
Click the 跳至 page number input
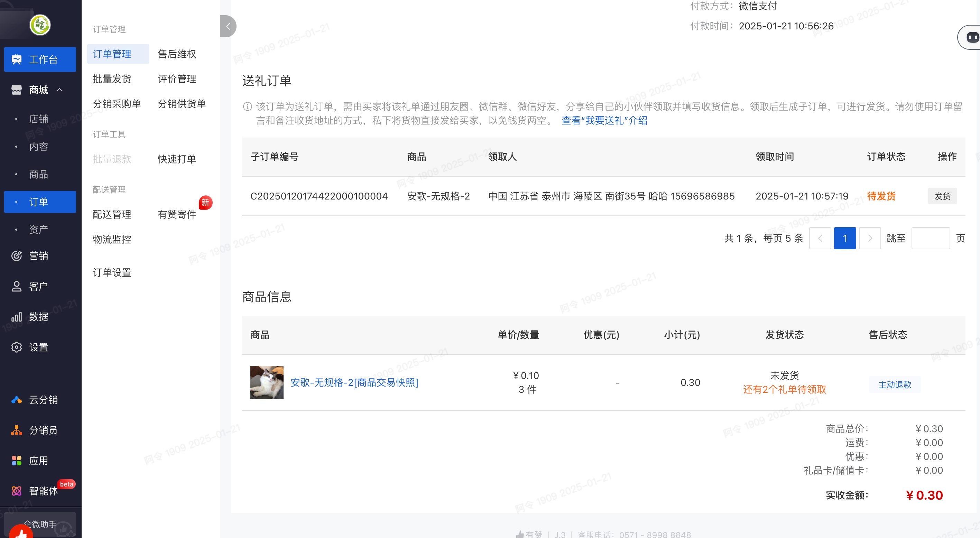[930, 238]
